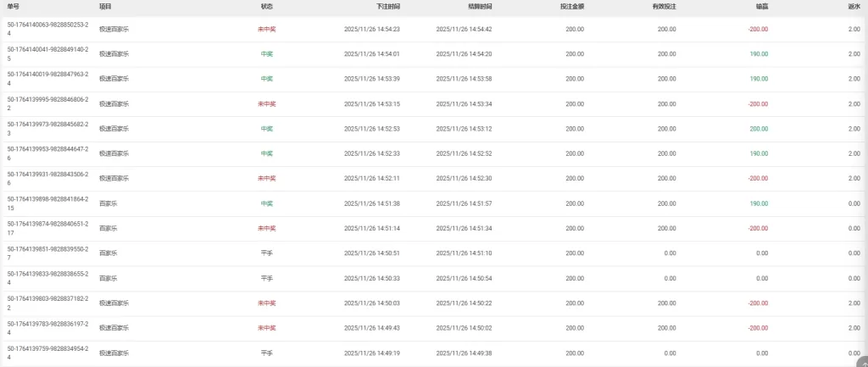Click the 单号 column header
This screenshot has width=868, height=367.
coord(13,6)
